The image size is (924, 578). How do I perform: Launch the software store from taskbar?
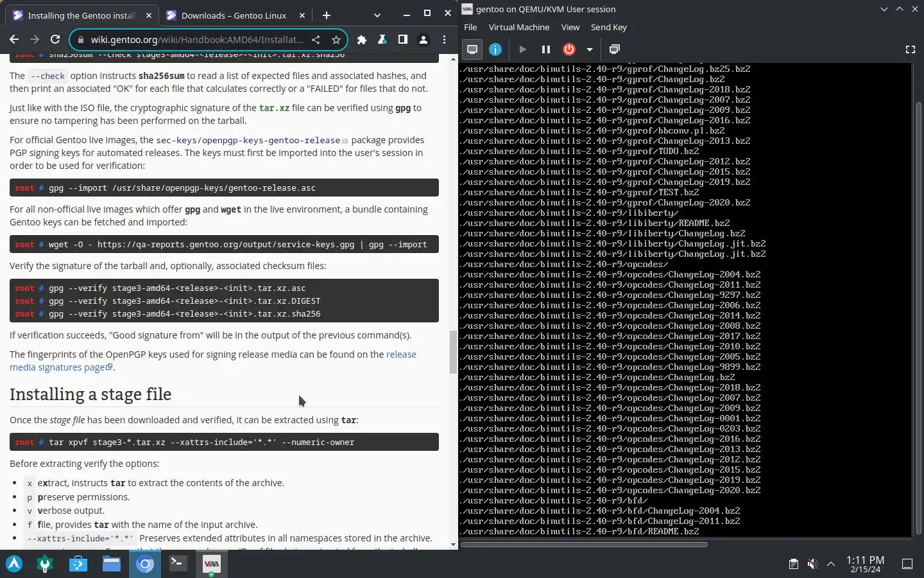[x=78, y=564]
